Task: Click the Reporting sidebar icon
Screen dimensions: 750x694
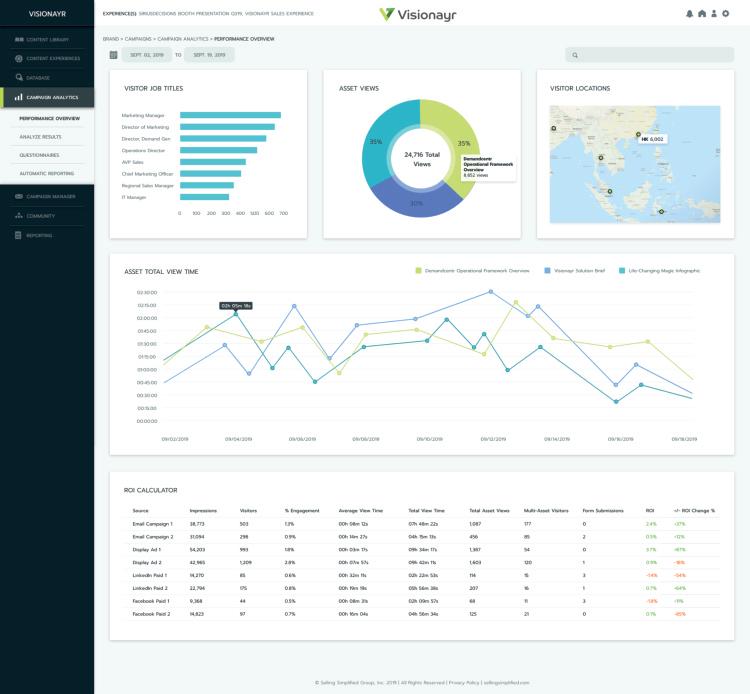Action: (18, 235)
